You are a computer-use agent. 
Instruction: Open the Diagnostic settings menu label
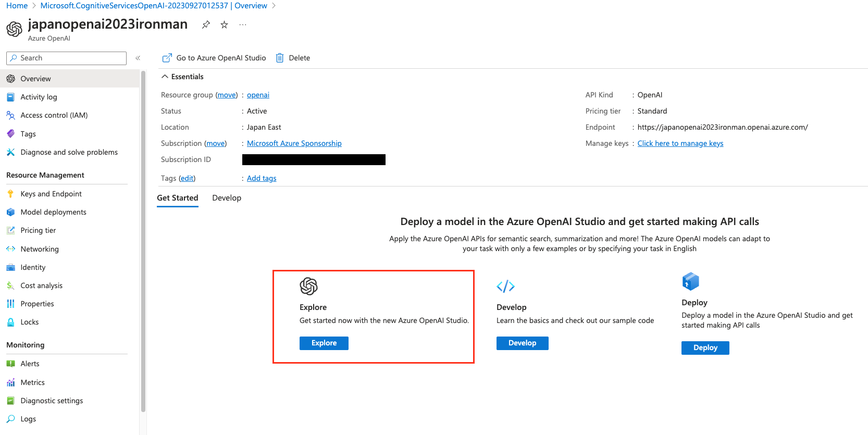[52, 401]
